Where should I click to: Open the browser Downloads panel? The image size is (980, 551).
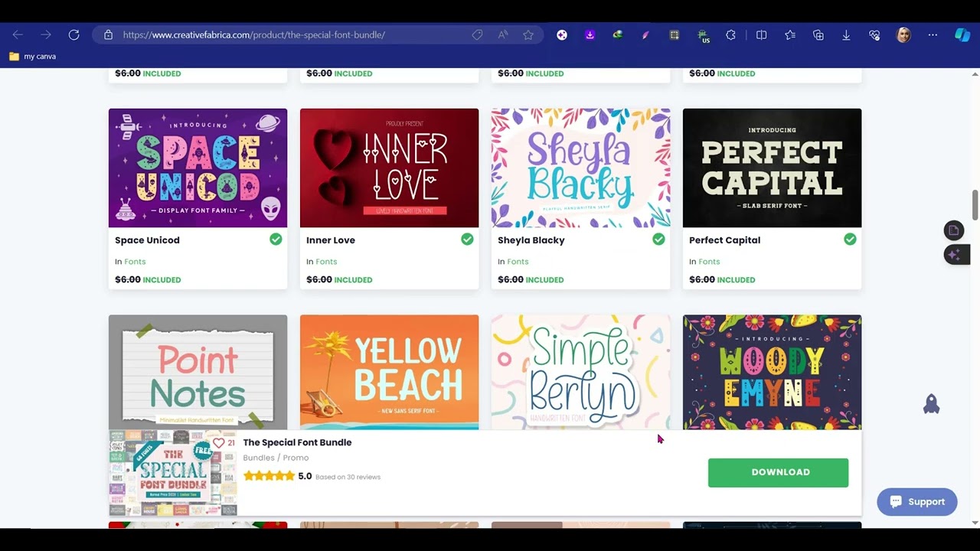[846, 34]
